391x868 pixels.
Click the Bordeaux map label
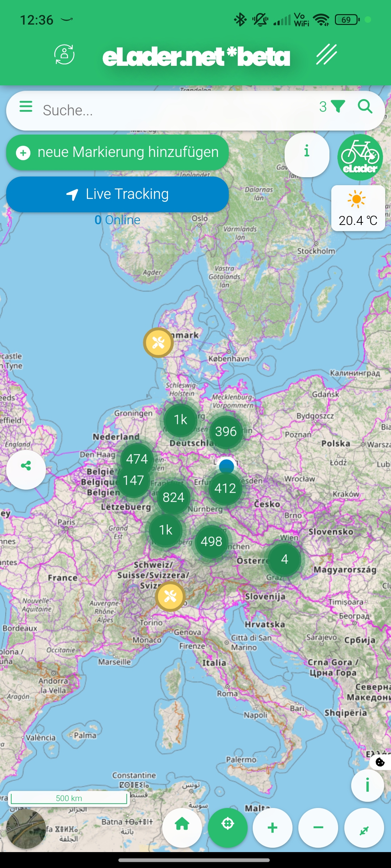[20, 628]
